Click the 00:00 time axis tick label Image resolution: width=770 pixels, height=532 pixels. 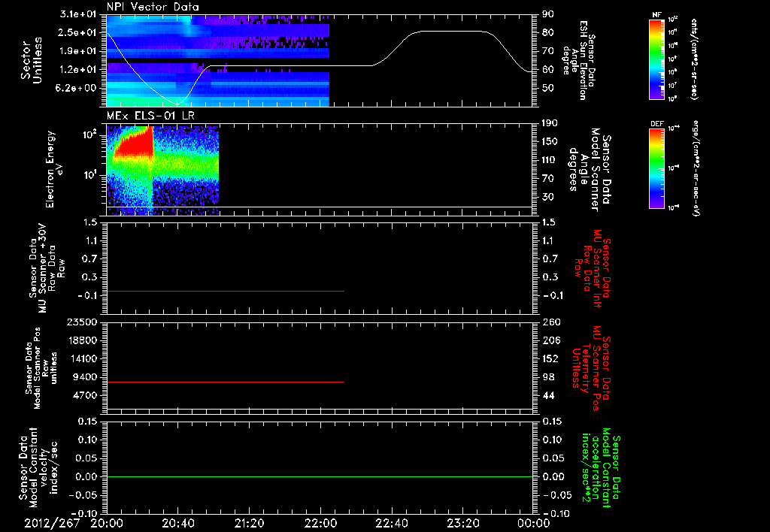coord(534,523)
